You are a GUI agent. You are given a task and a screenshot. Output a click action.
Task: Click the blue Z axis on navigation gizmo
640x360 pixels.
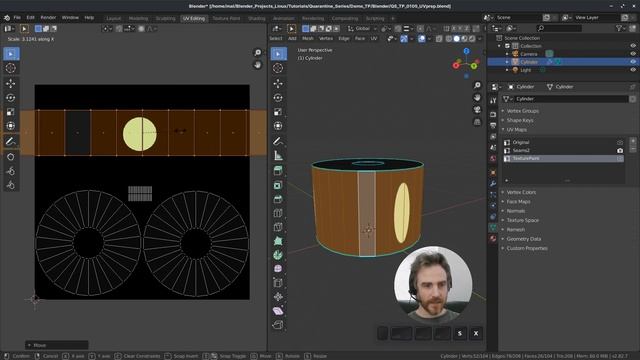(x=466, y=51)
